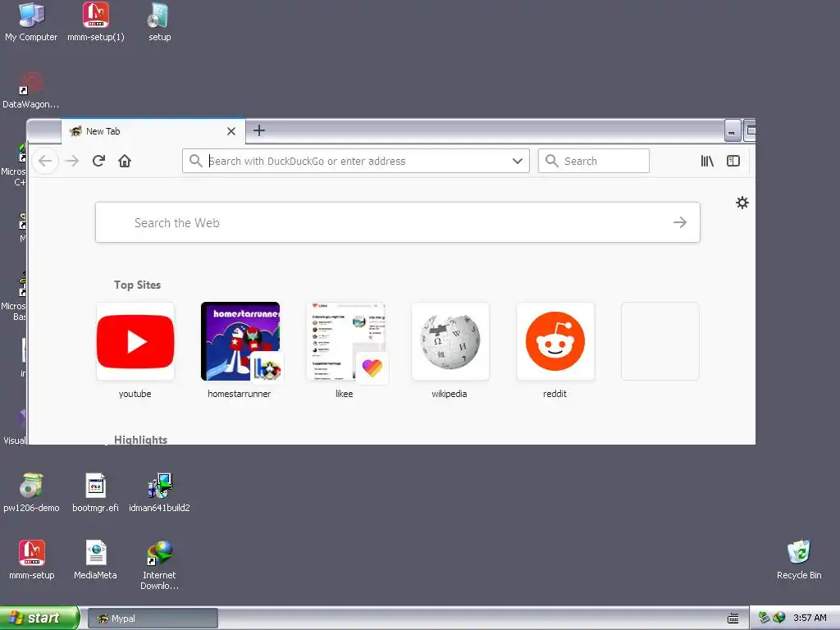Select the bootmgr.efi file icon

coord(95,493)
